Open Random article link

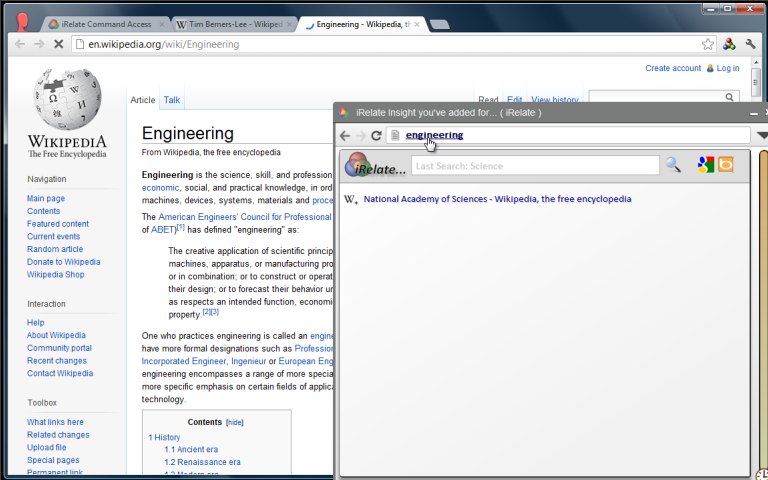[55, 249]
